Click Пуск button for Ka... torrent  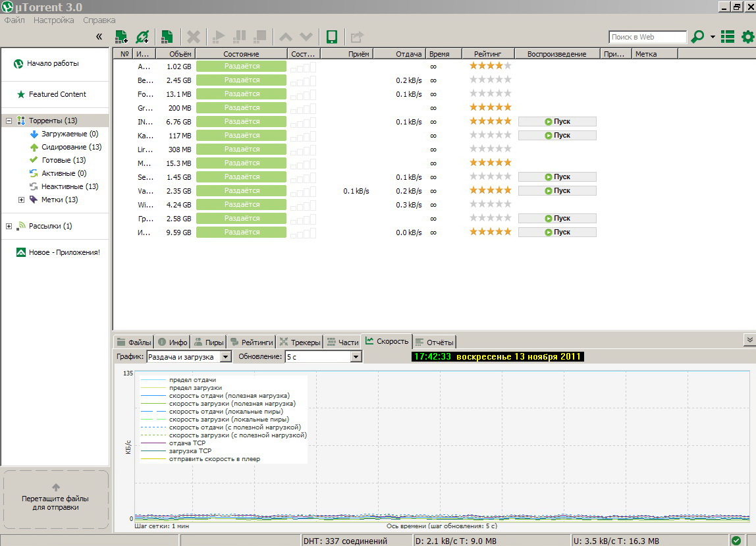pyautogui.click(x=557, y=136)
